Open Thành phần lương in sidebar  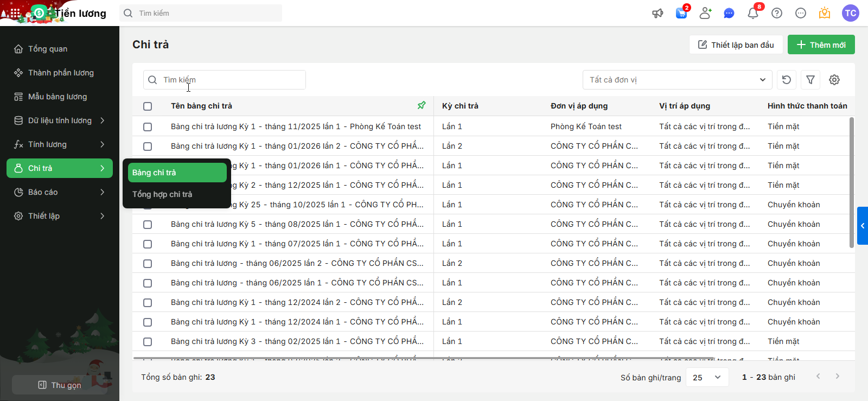(x=60, y=73)
